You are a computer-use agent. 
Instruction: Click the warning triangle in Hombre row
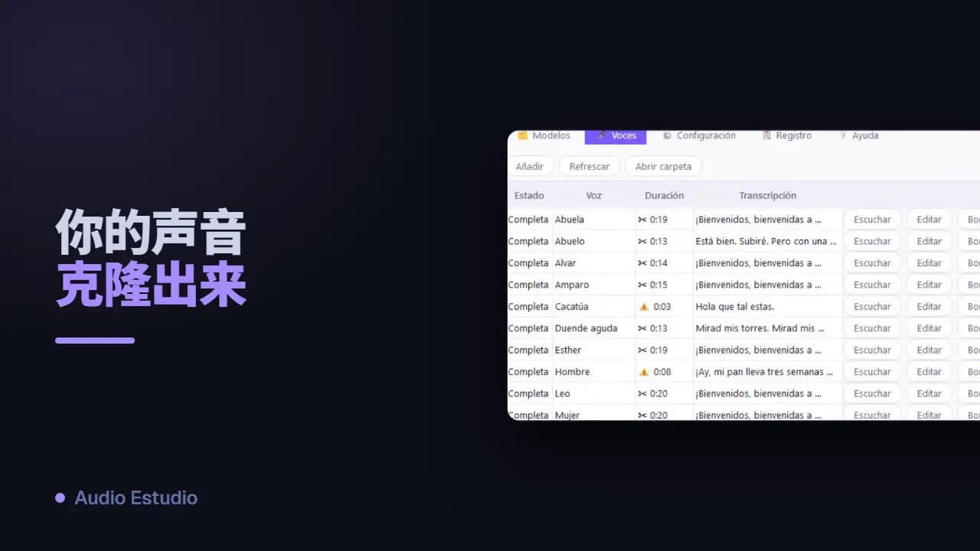point(644,372)
